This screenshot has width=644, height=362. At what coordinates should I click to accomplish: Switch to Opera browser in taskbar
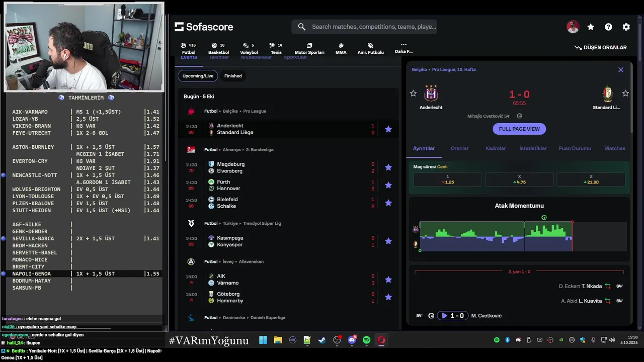click(x=381, y=340)
